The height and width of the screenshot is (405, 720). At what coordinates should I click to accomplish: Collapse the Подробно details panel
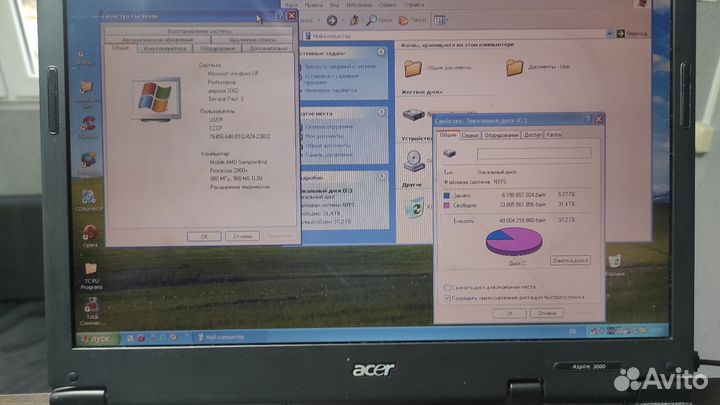382,176
